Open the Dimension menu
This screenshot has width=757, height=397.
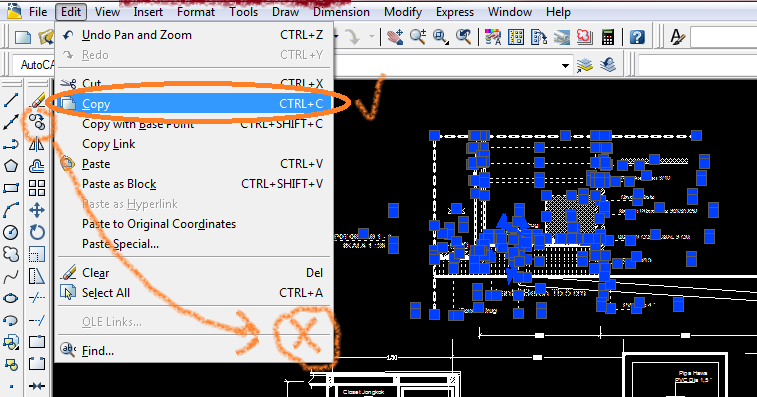341,12
